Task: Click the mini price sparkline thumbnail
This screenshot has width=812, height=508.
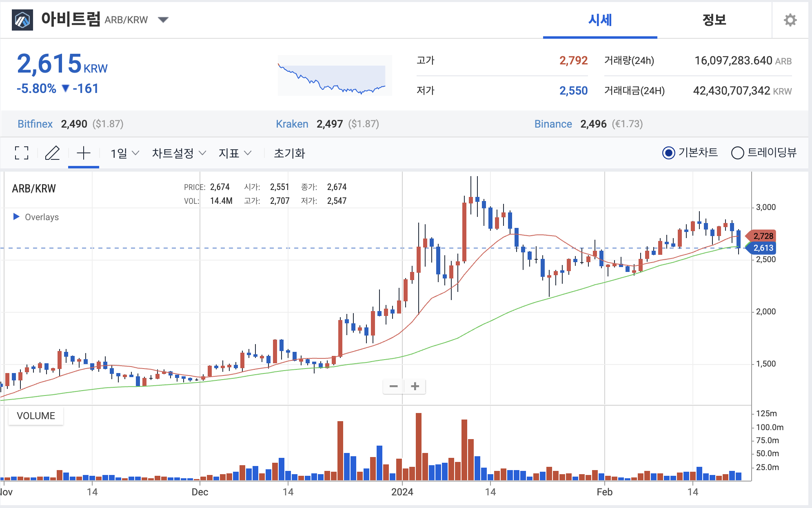Action: click(335, 75)
